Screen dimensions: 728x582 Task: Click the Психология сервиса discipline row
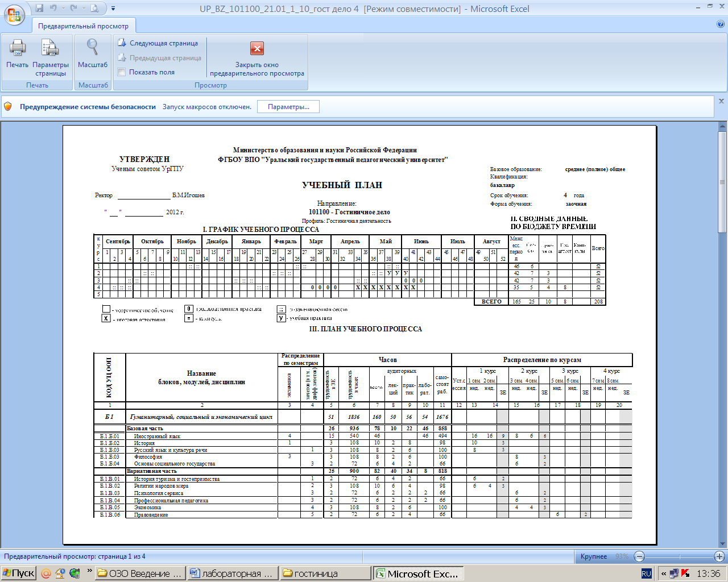tap(363, 493)
